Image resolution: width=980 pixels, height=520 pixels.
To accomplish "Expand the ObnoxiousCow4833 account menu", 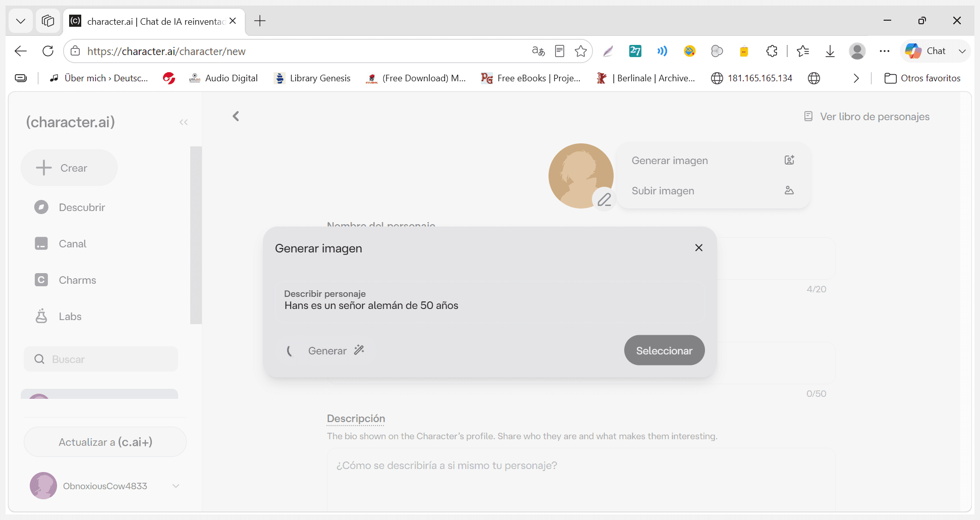I will point(176,486).
